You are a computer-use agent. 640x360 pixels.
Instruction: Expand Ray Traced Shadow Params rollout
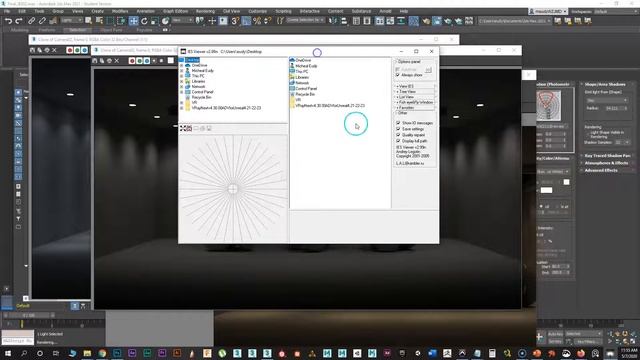(x=607, y=156)
